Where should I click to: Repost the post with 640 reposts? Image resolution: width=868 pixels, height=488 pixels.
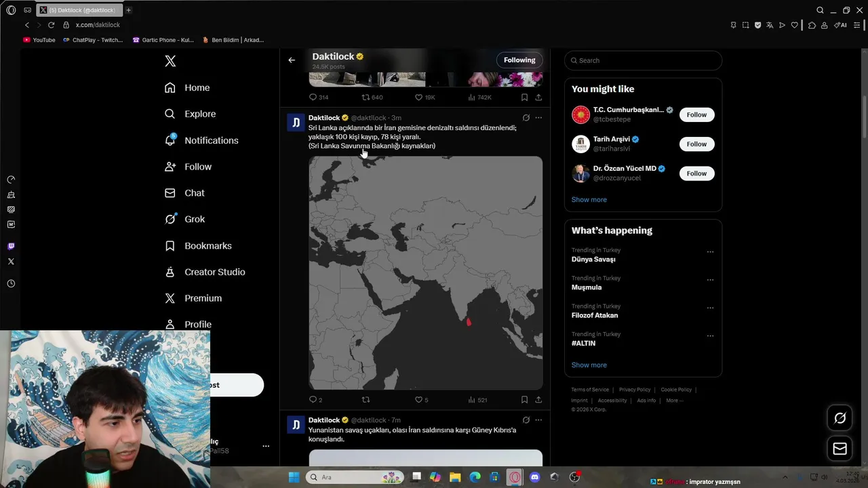click(372, 98)
